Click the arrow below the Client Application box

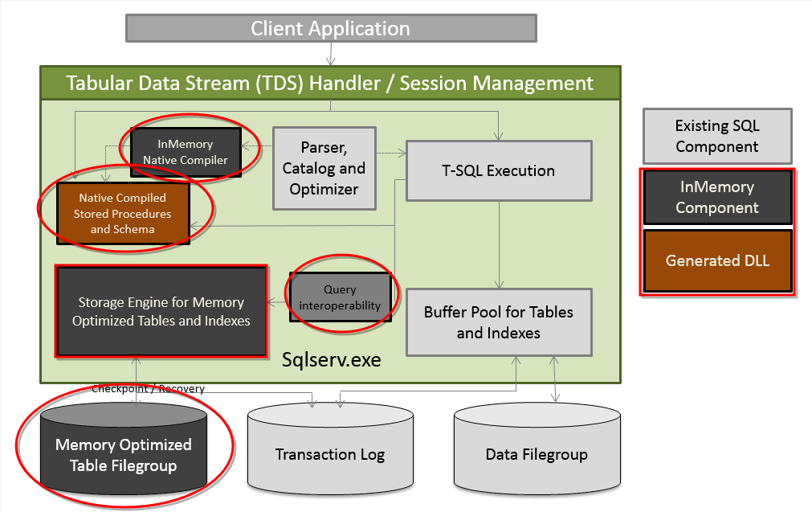click(x=330, y=54)
